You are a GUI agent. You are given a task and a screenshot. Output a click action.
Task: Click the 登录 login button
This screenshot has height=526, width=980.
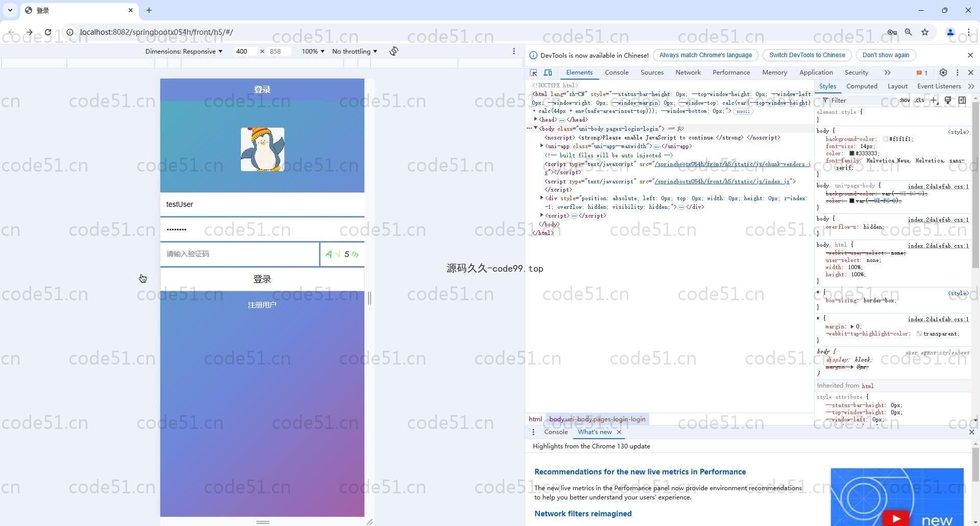[x=262, y=279]
